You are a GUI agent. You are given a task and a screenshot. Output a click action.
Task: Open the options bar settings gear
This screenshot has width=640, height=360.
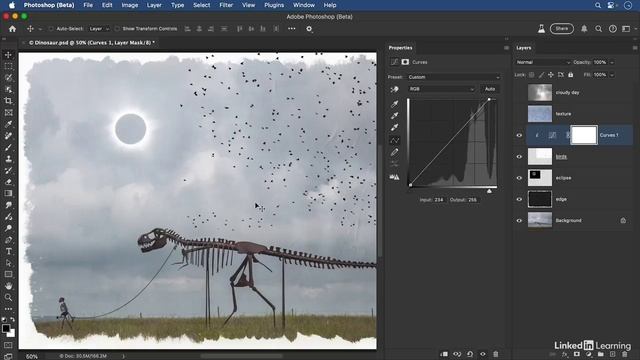coord(309,29)
